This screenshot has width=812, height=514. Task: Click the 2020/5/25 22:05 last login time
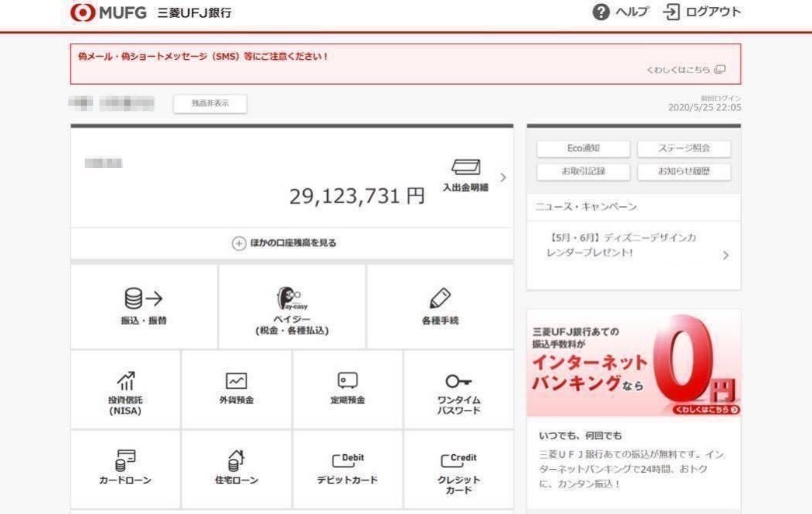[x=704, y=108]
